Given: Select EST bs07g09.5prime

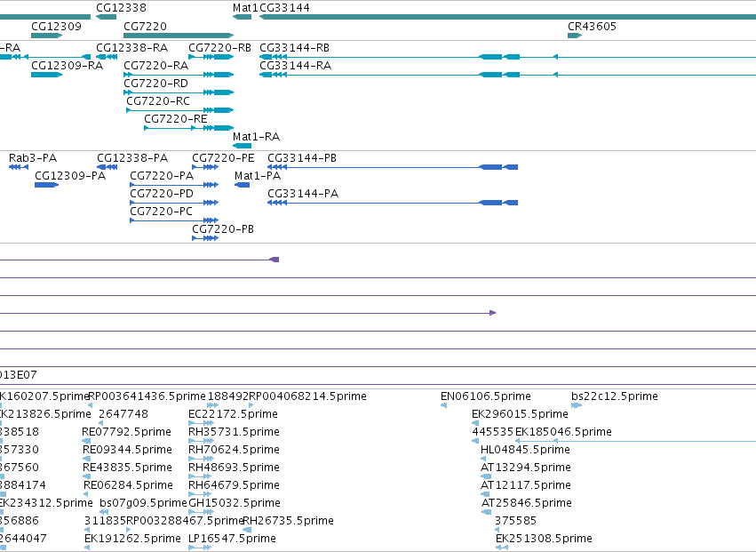Looking at the screenshot, I should click(143, 503).
